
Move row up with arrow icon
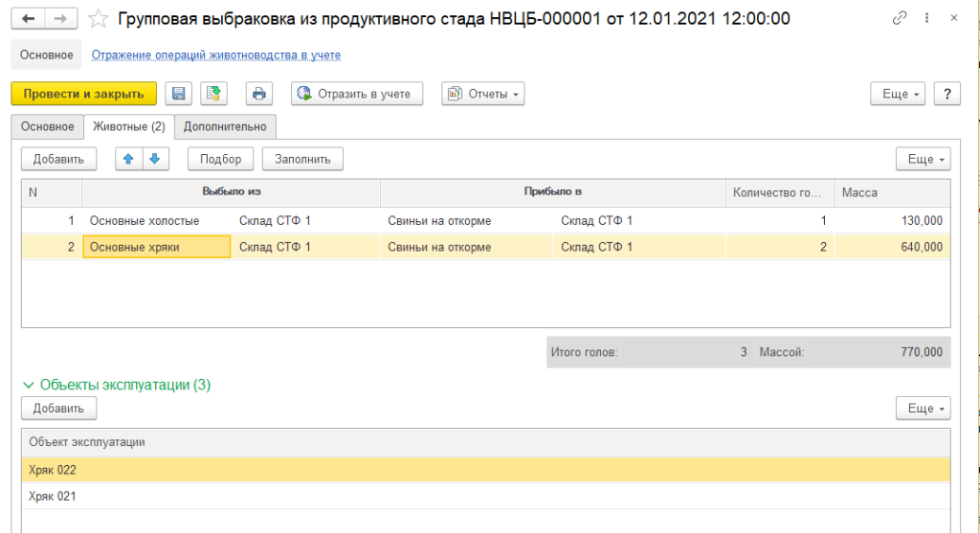pyautogui.click(x=126, y=159)
